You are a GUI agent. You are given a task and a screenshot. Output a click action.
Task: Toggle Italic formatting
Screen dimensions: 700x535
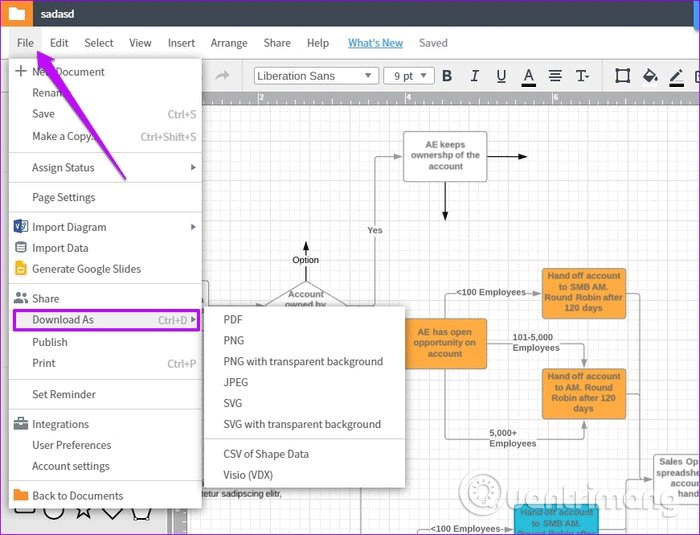click(474, 76)
